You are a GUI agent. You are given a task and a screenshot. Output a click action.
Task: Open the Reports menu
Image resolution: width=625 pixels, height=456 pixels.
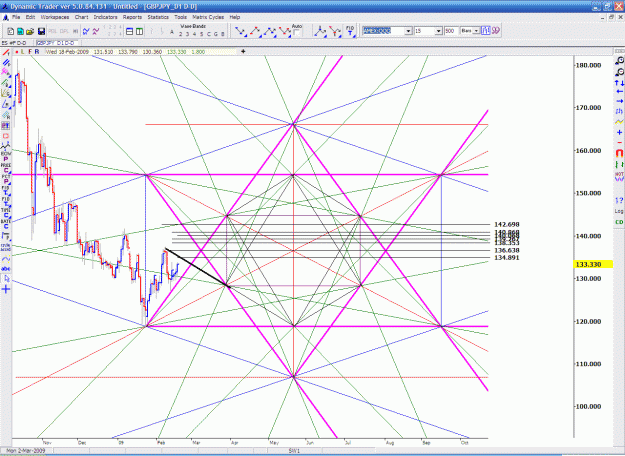[x=132, y=17]
